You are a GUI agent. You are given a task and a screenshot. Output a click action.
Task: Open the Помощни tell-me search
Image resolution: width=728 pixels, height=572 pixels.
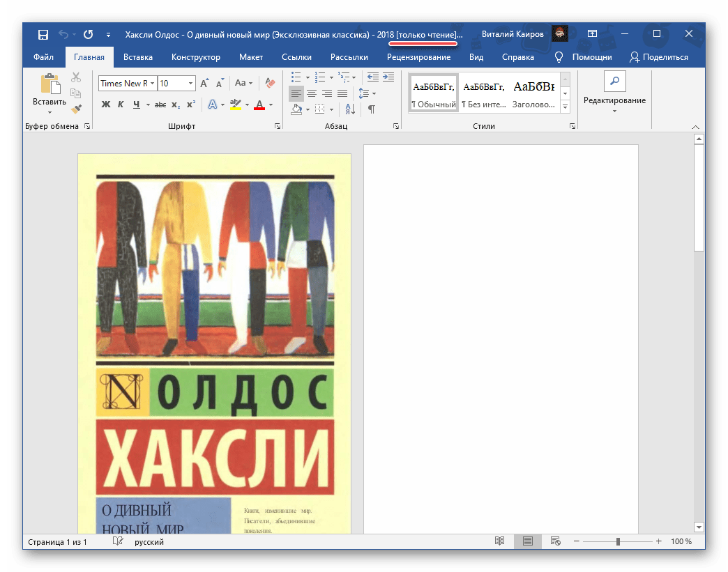point(584,57)
